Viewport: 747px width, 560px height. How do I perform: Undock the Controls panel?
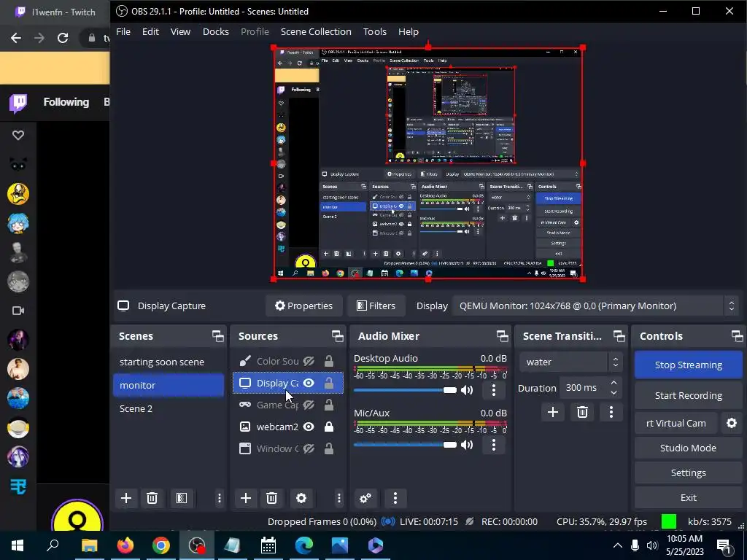tap(737, 336)
